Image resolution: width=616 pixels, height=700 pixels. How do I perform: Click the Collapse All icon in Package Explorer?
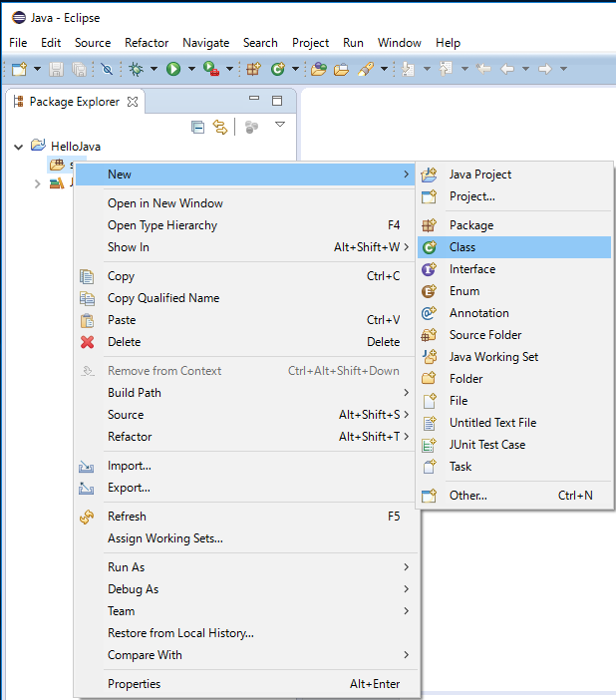coord(197,128)
